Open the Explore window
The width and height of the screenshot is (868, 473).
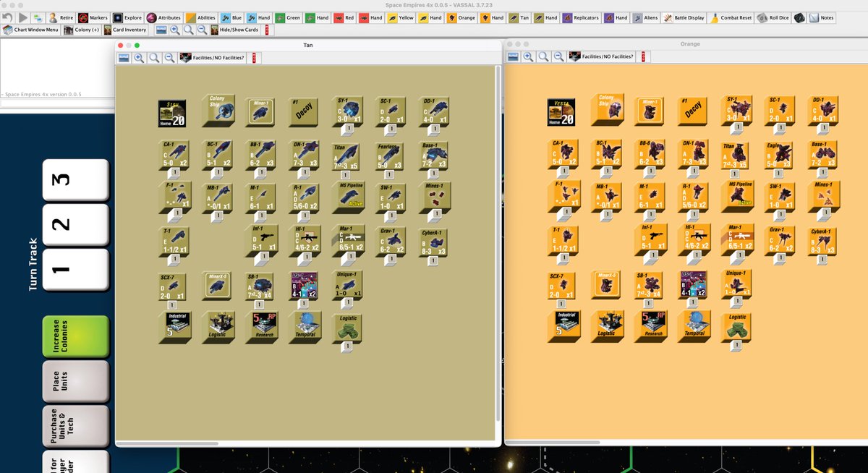point(128,17)
